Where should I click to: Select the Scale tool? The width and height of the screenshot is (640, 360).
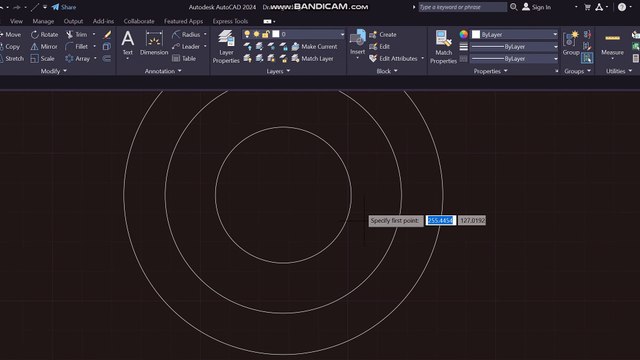[42, 58]
